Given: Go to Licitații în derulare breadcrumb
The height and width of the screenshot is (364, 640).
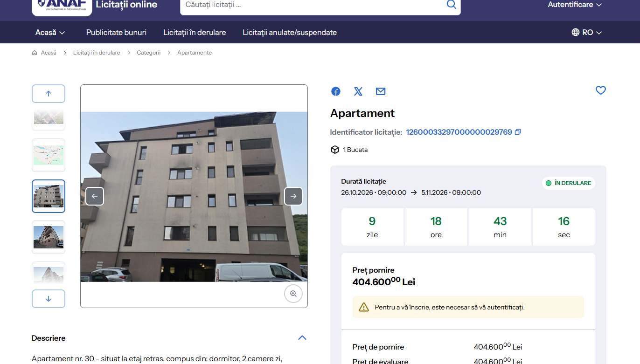Looking at the screenshot, I should 97,53.
